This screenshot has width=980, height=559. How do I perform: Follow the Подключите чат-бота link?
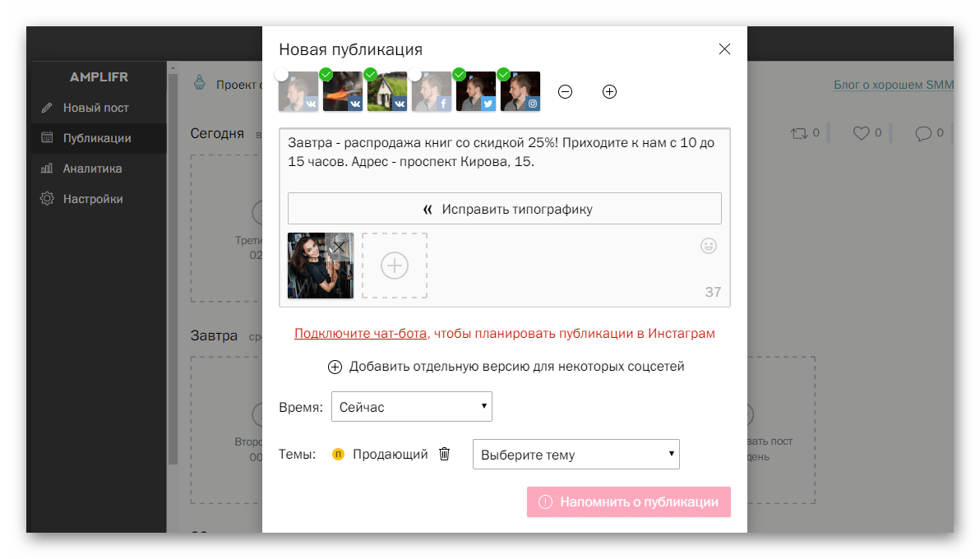point(360,334)
